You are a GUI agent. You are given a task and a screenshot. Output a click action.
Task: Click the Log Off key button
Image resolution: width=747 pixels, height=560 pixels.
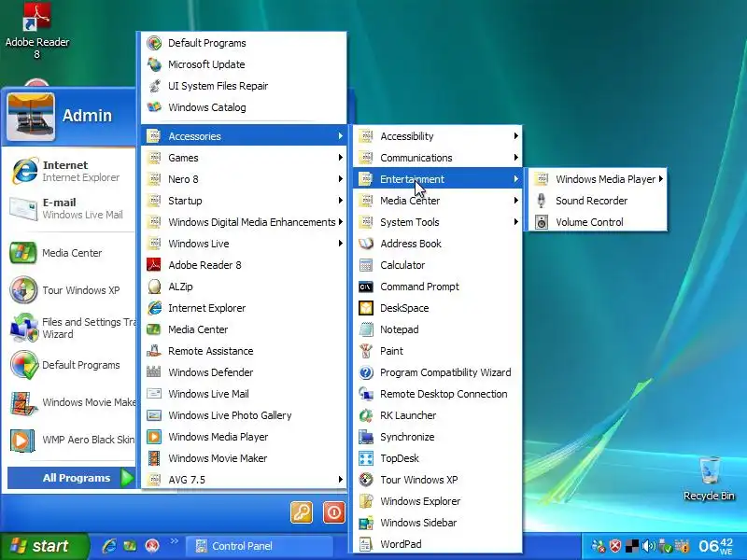point(302,512)
